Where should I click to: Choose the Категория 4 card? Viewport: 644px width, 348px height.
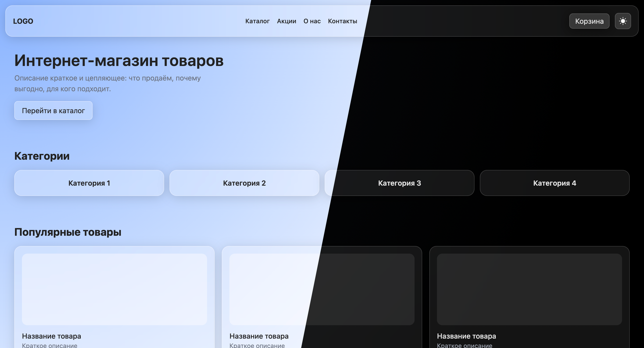point(554,183)
